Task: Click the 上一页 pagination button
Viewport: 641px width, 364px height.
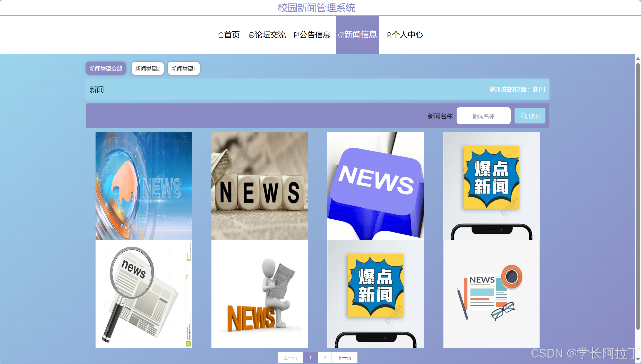Action: 290,358
